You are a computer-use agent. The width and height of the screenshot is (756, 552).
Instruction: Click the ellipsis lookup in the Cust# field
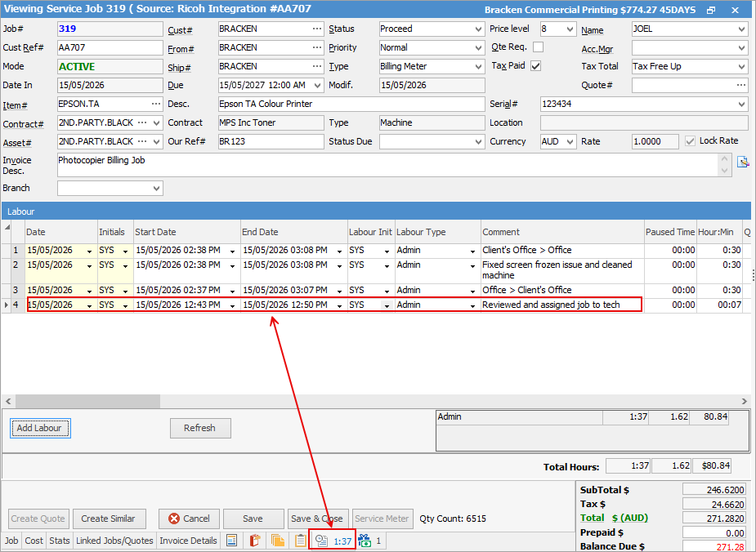click(x=317, y=29)
